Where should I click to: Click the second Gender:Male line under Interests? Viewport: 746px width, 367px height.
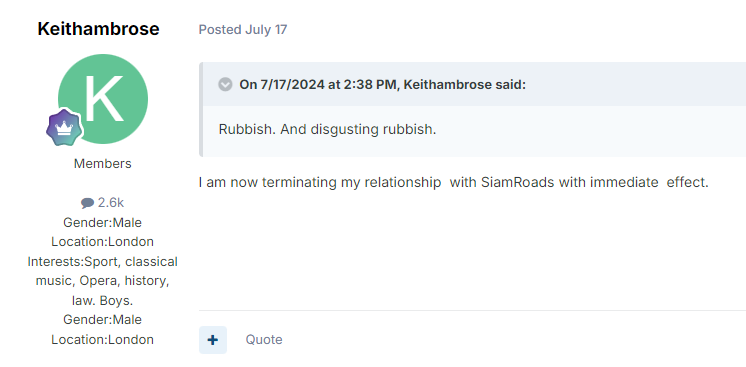[x=103, y=320]
